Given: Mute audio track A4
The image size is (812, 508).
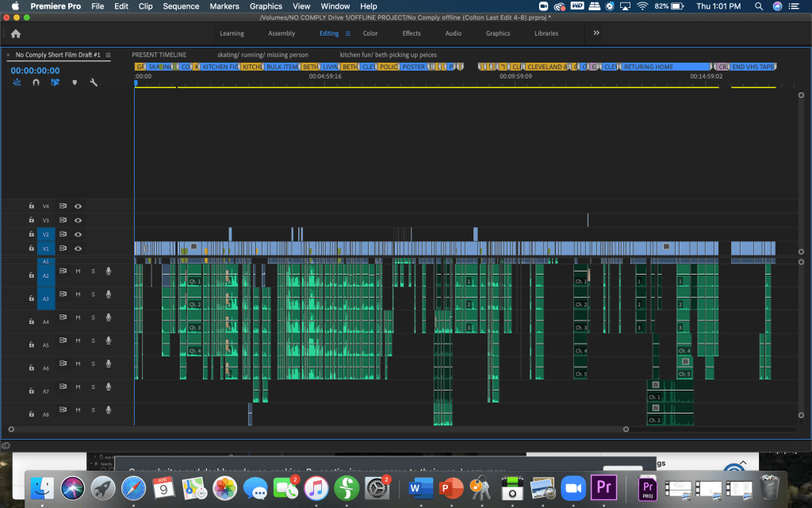Looking at the screenshot, I should [x=78, y=317].
